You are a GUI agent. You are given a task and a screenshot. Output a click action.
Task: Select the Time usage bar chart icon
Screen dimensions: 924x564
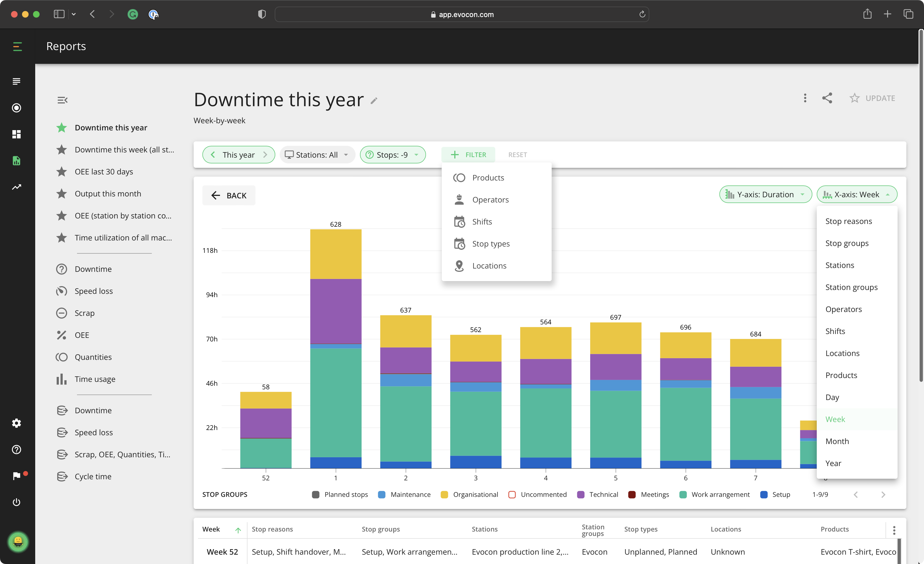coord(61,379)
